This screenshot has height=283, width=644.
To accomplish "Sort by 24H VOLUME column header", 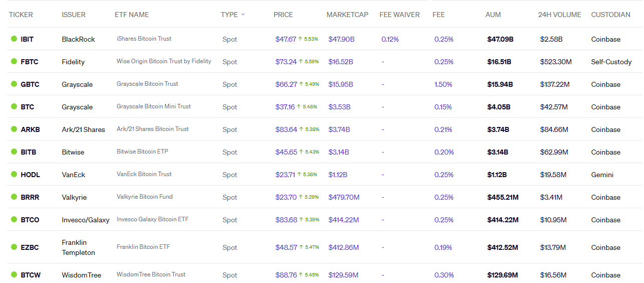I will pyautogui.click(x=559, y=15).
